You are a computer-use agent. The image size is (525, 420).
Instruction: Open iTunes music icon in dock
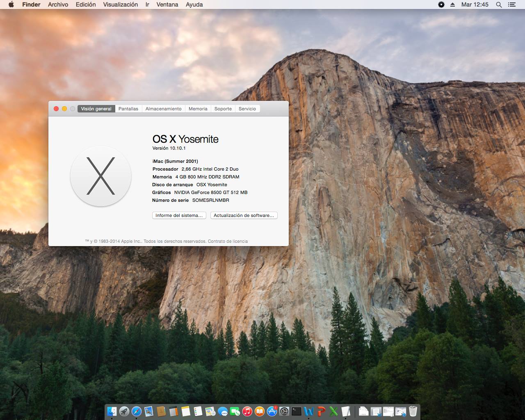(x=247, y=411)
